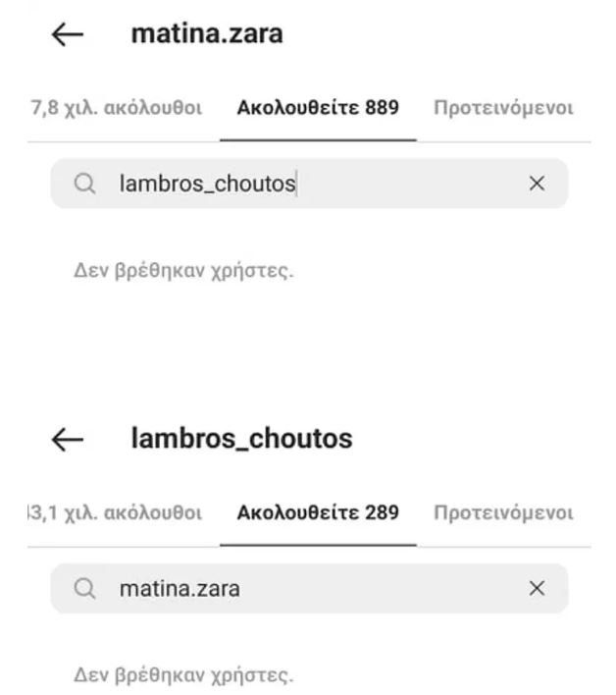Click the magnifier icon in the lambros_choutos search box
Viewport: 616px width, 695px height.
click(x=84, y=184)
